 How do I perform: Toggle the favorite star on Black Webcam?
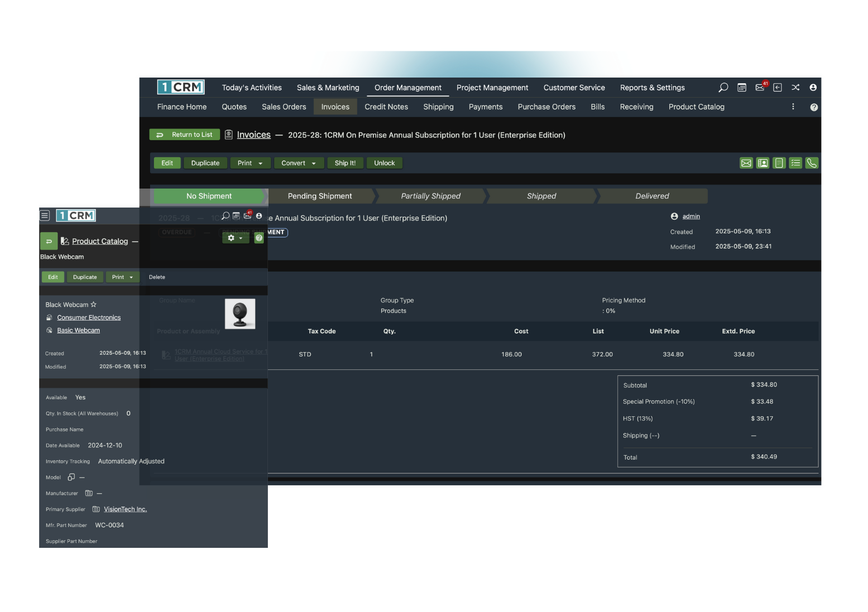tap(94, 305)
